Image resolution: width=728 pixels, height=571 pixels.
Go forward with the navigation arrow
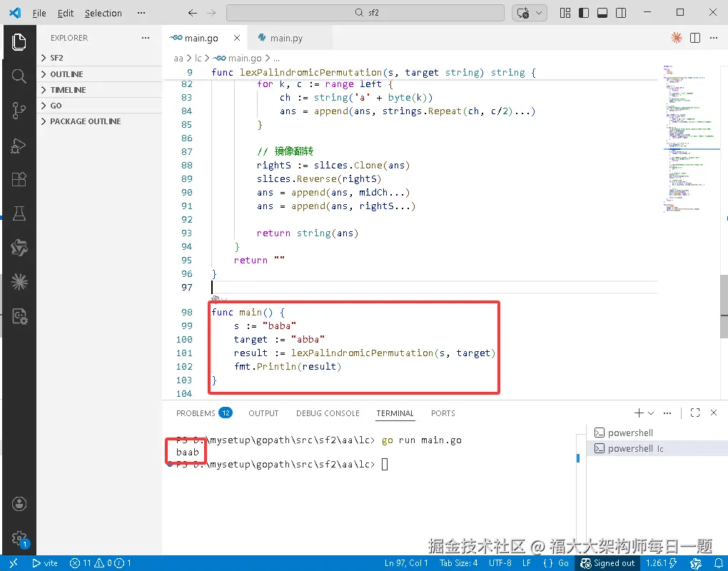coord(211,13)
